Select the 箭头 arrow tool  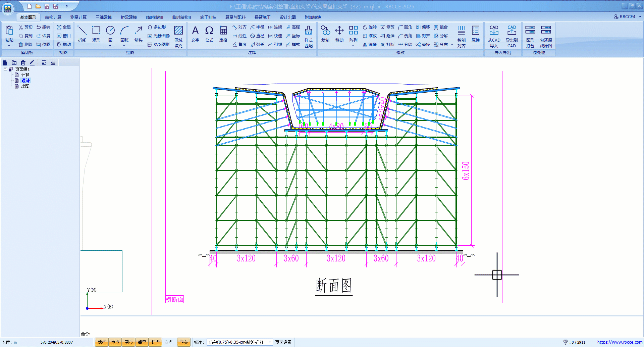pyautogui.click(x=139, y=34)
